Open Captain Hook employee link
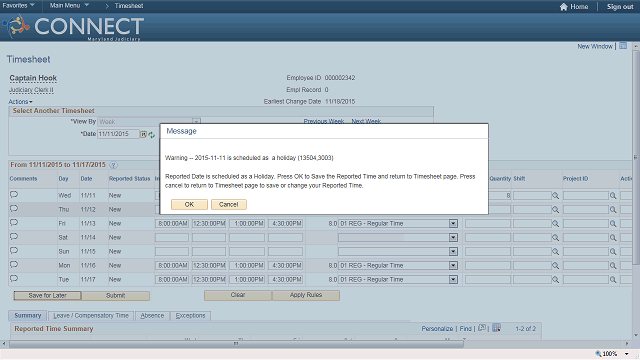The height and width of the screenshot is (360, 640). tap(33, 78)
